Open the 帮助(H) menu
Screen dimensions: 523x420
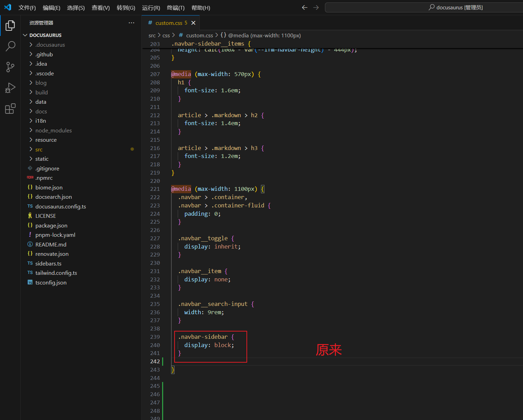(x=201, y=8)
